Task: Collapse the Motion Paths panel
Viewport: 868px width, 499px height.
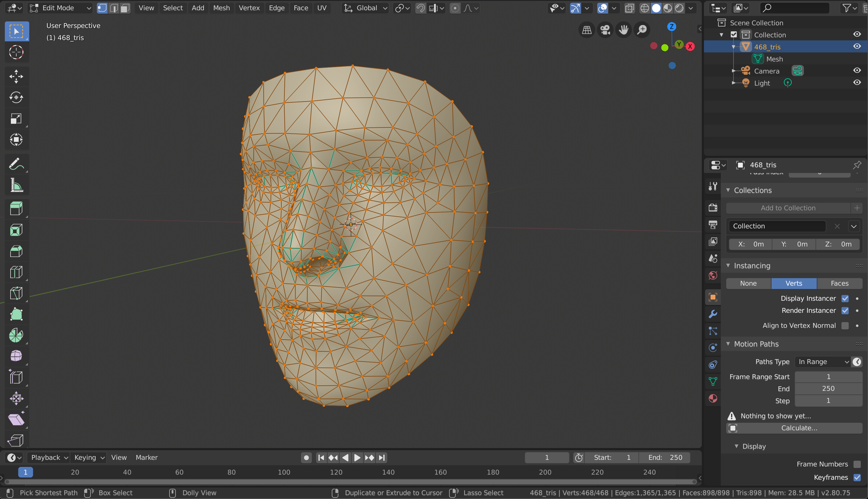Action: tap(756, 344)
